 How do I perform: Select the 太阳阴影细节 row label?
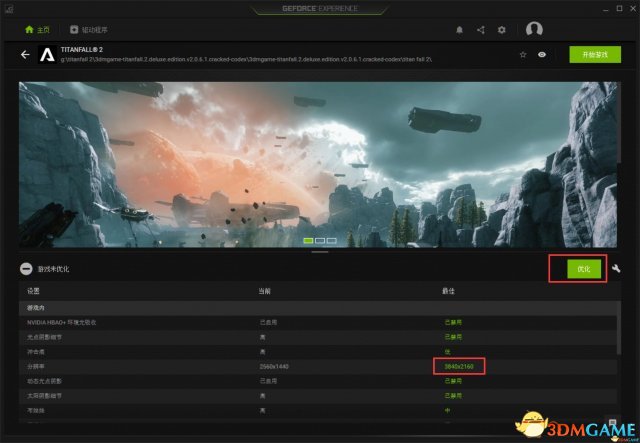[44, 396]
